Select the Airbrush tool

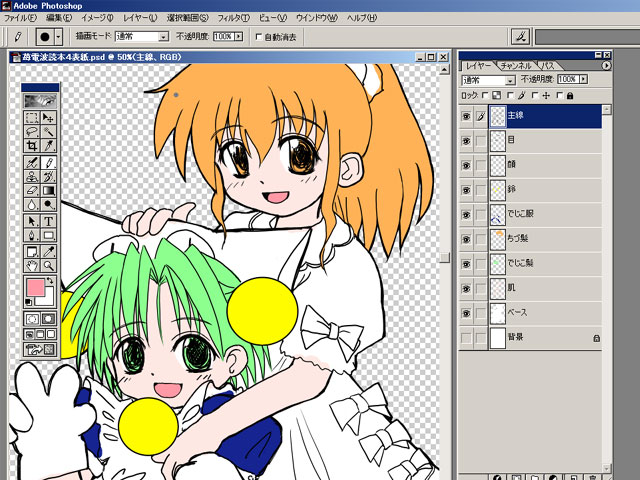point(32,163)
